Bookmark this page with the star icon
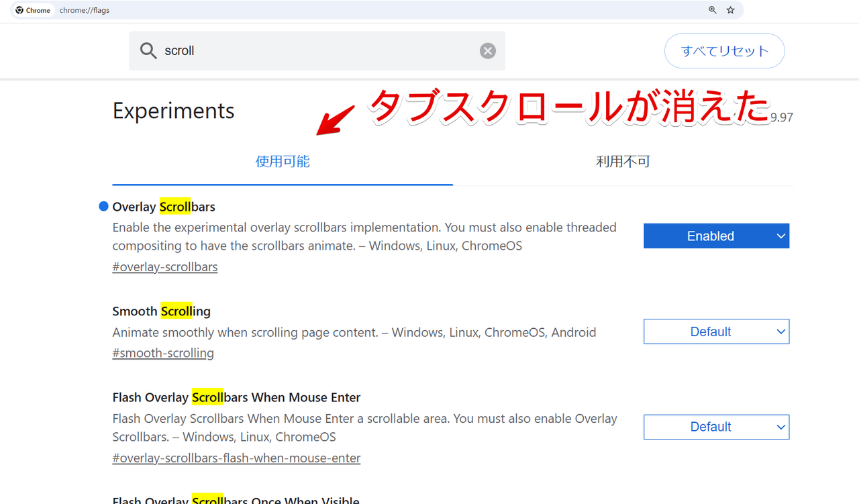Screen dimensions: 859x504 pos(731,10)
